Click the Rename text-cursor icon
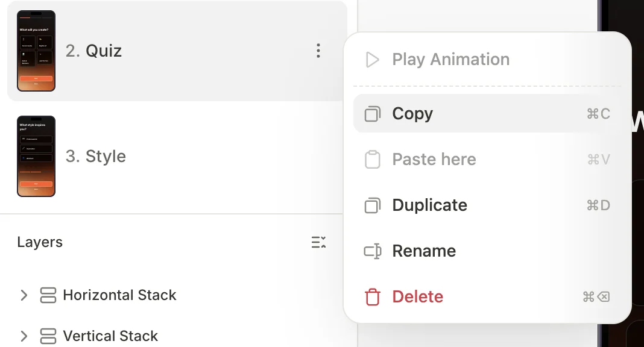The width and height of the screenshot is (644, 347). pos(373,251)
